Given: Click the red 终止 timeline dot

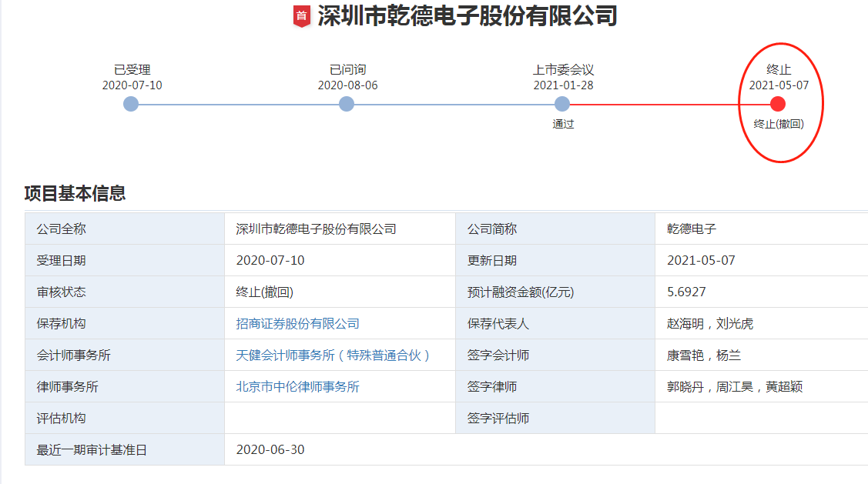Looking at the screenshot, I should click(778, 104).
